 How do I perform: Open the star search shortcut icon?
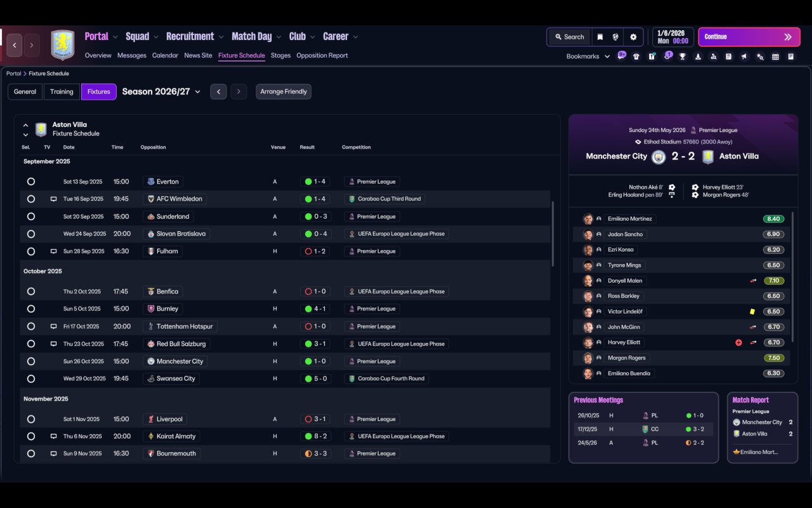pyautogui.click(x=760, y=57)
